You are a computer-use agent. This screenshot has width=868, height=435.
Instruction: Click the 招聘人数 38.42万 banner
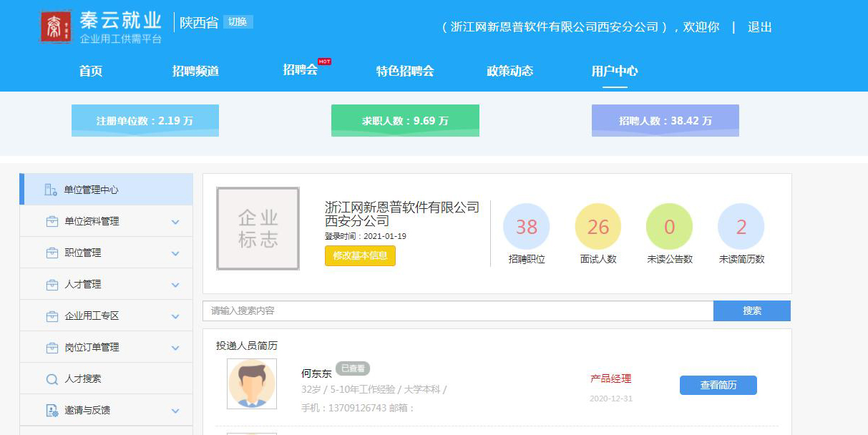pyautogui.click(x=665, y=120)
